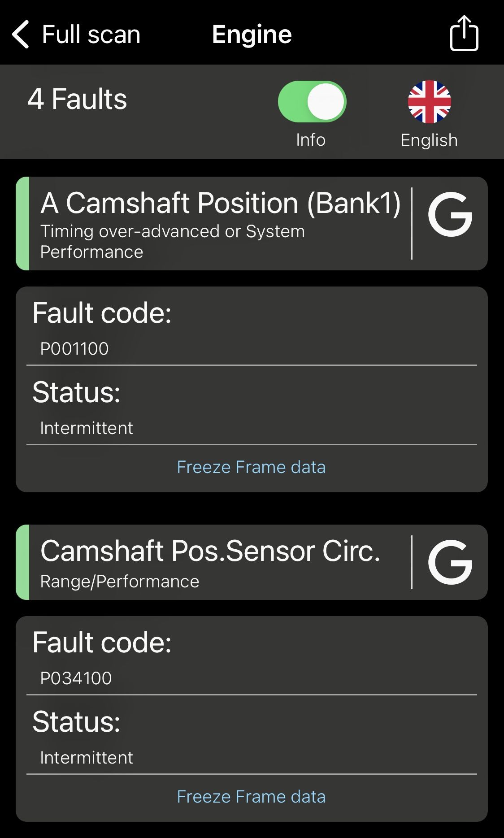Select the Camshaft Pos.Sensor Circ. fault title
The width and height of the screenshot is (504, 838).
point(210,551)
